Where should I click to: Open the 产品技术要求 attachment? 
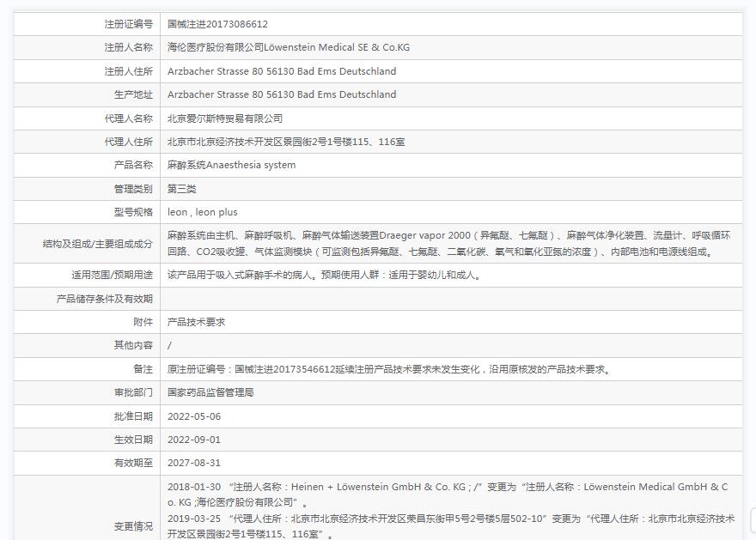[196, 322]
